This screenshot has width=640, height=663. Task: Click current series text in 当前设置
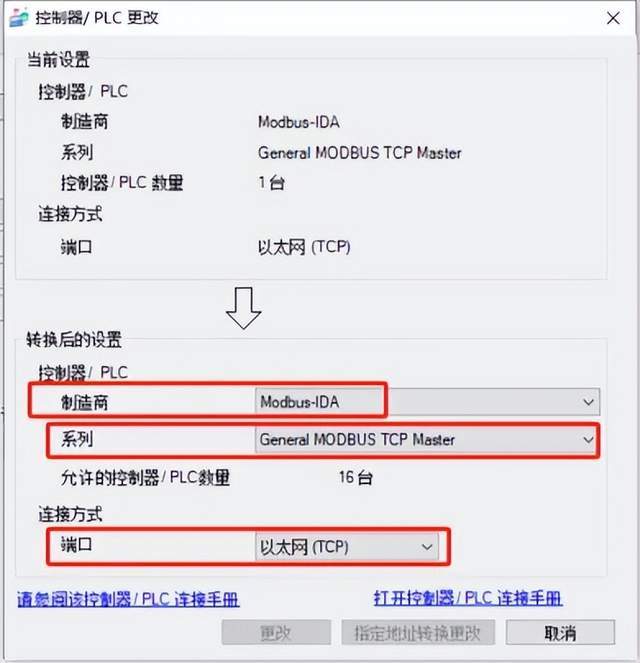(x=360, y=153)
